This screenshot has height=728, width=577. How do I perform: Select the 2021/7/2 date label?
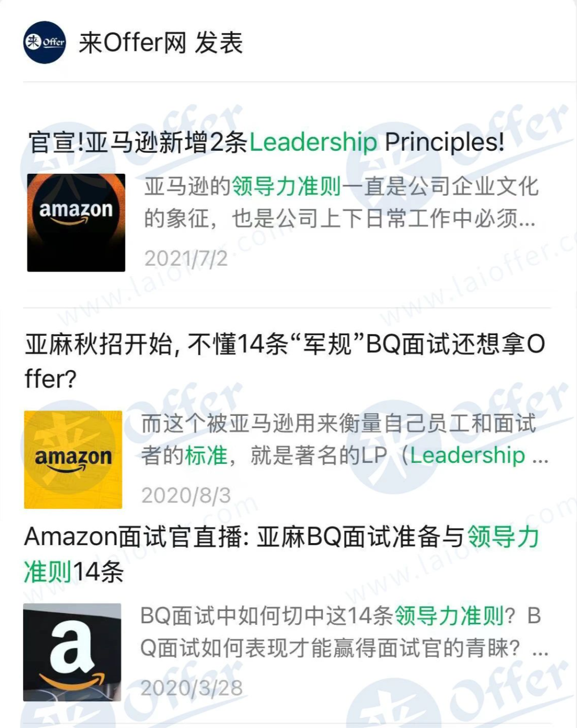tap(186, 259)
